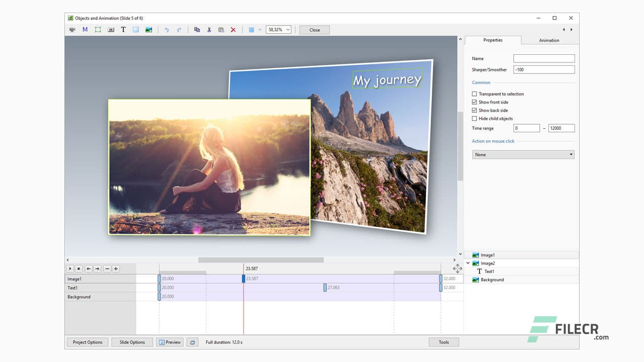Open the animation preview with the camera icon
This screenshot has width=644, height=362.
click(72, 30)
